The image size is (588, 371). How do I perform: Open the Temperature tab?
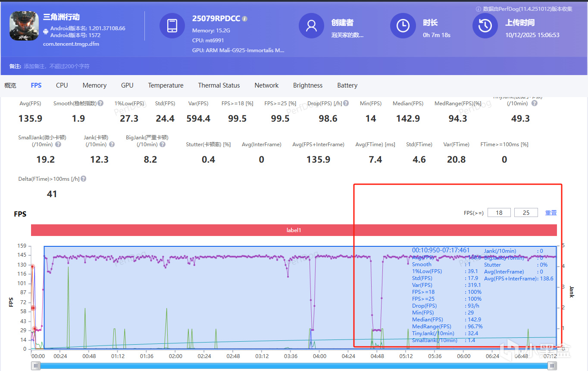click(x=166, y=85)
